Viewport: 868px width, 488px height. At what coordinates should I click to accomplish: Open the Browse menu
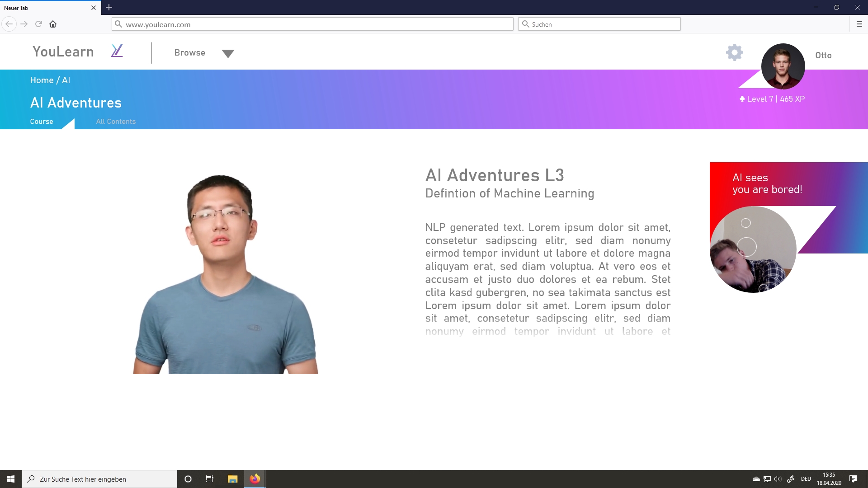point(189,53)
